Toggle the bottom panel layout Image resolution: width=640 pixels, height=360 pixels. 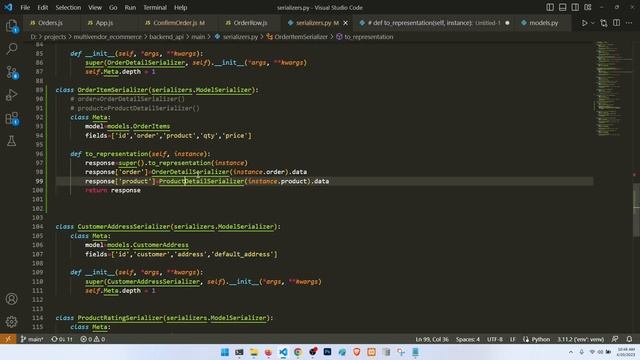pyautogui.click(x=562, y=7)
